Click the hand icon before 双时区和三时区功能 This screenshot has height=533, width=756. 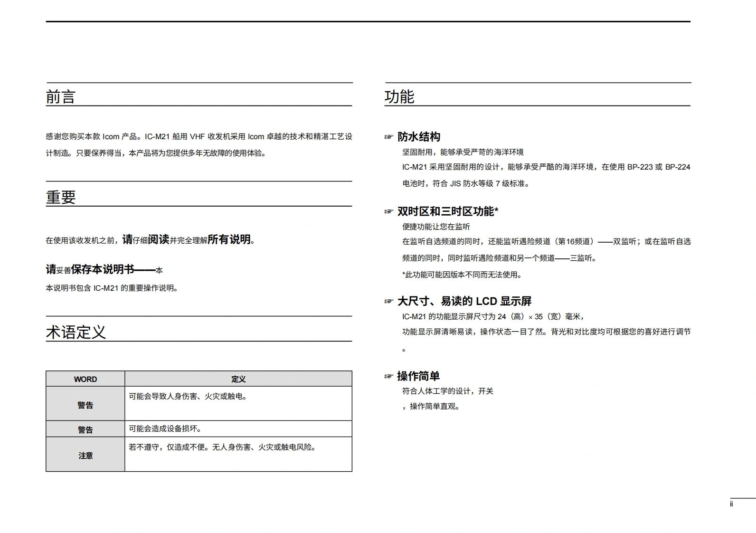(x=389, y=212)
